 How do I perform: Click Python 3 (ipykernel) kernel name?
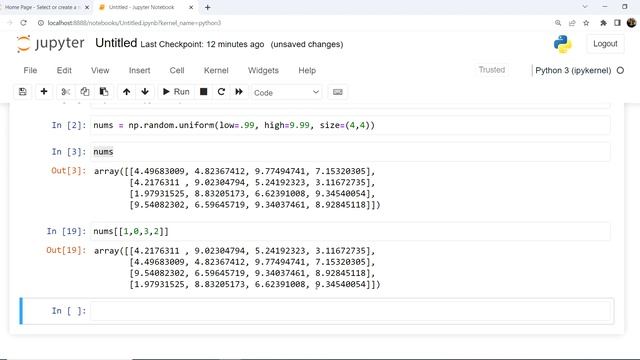[573, 70]
